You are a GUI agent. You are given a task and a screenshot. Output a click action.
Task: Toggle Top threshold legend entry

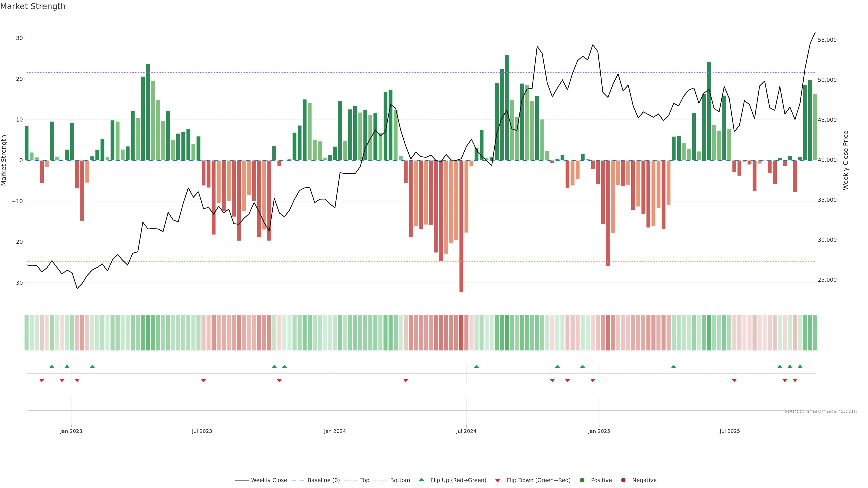[364, 480]
